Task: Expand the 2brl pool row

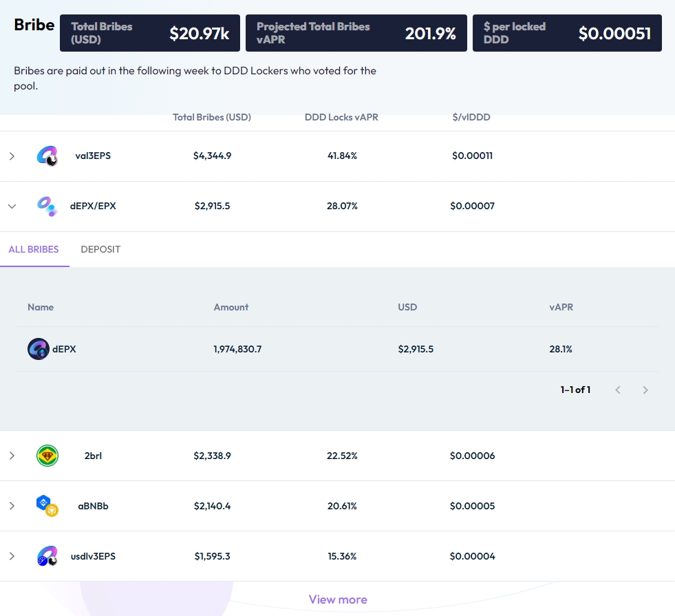Action: 12,456
